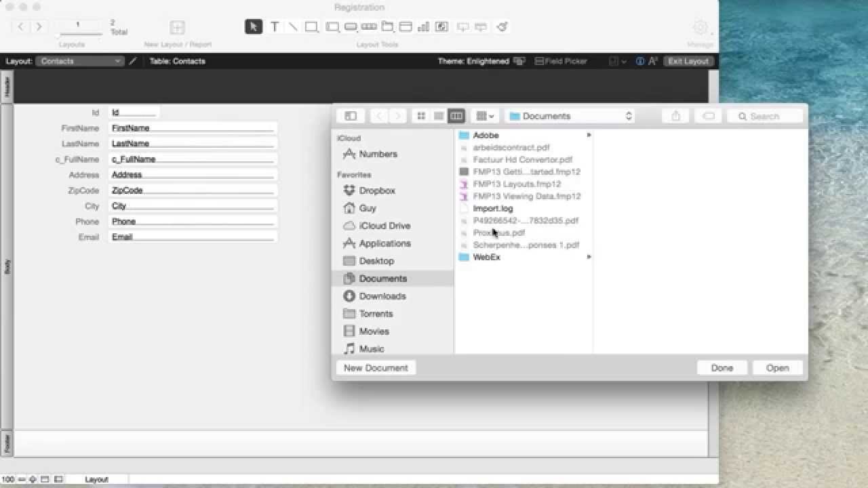Select the Text tool
Image resolution: width=868 pixels, height=488 pixels.
pyautogui.click(x=275, y=27)
